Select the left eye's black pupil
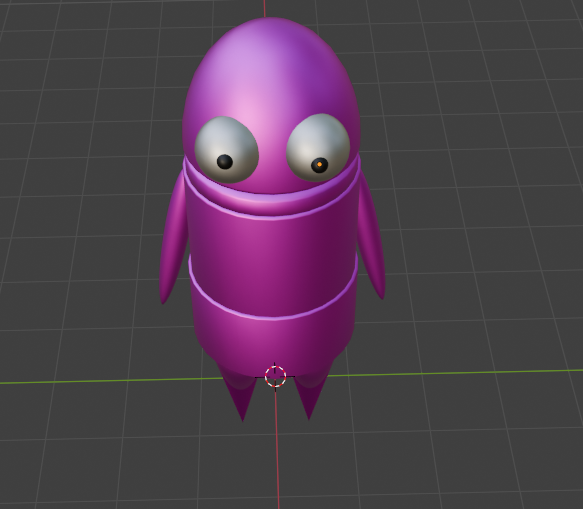 point(225,162)
